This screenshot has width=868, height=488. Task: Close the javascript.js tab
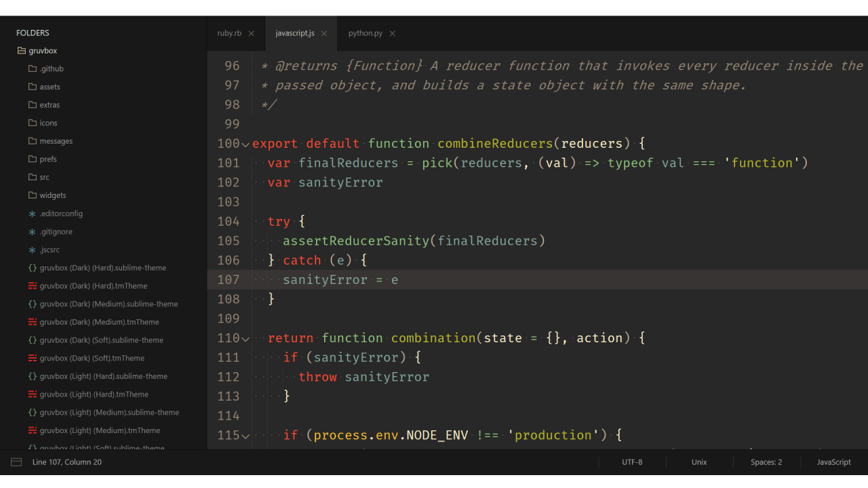324,33
